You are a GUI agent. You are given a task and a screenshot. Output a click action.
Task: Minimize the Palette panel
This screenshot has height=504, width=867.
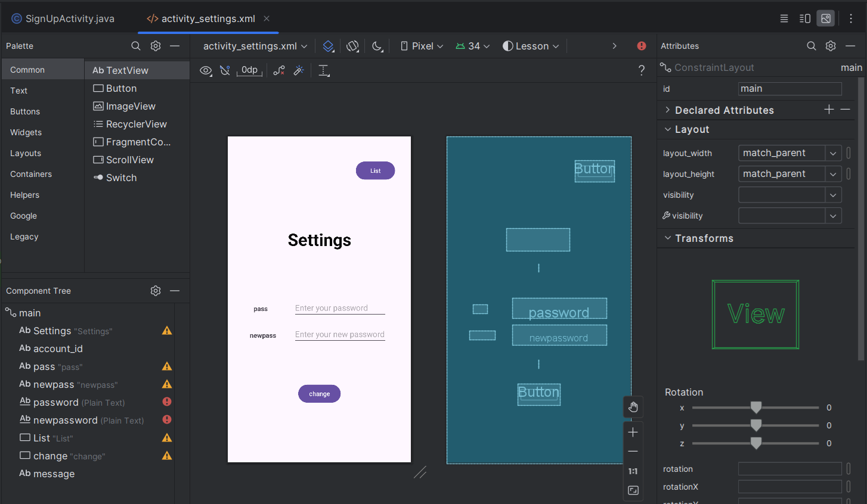175,46
